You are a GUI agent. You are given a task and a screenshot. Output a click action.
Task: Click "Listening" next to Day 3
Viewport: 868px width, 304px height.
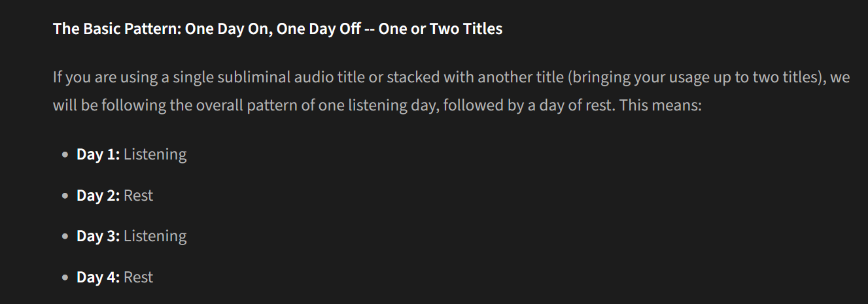click(155, 236)
